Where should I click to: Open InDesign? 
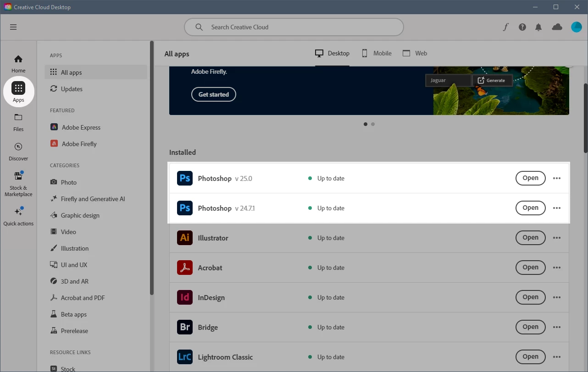tap(530, 297)
